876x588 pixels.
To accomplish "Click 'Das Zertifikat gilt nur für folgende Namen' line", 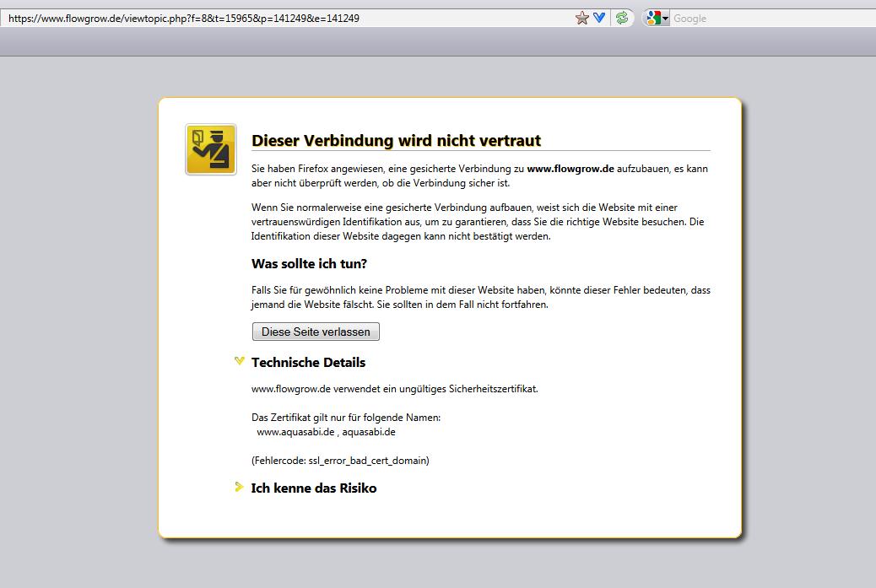I will tap(346, 417).
